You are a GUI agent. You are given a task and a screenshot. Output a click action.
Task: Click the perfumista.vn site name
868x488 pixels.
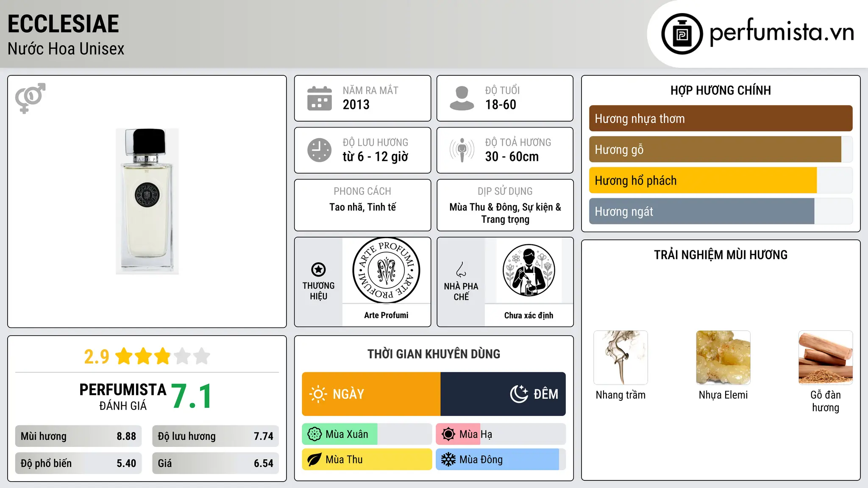pos(782,32)
